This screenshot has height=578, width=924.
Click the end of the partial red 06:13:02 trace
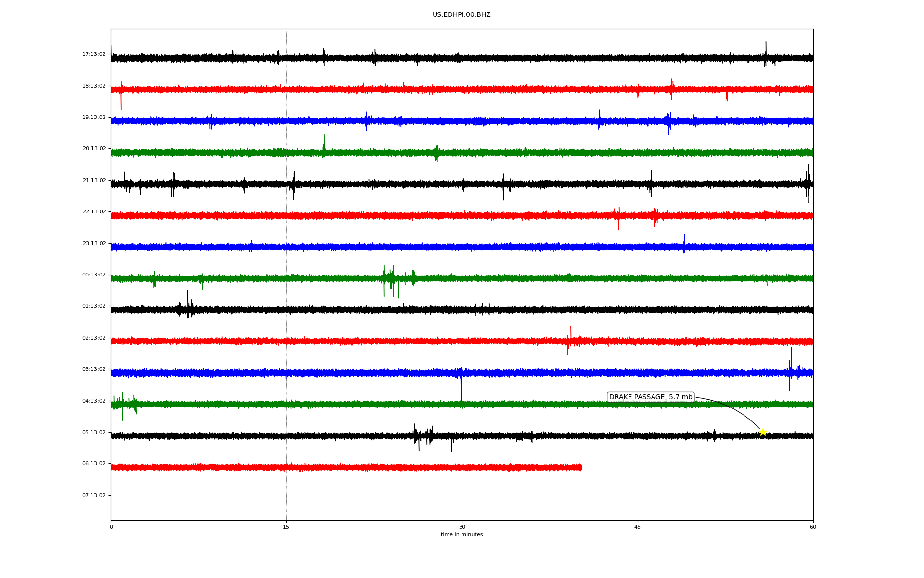pos(580,467)
